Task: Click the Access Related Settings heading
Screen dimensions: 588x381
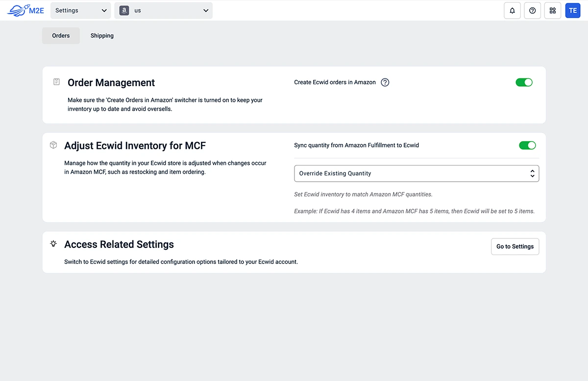Action: [119, 244]
